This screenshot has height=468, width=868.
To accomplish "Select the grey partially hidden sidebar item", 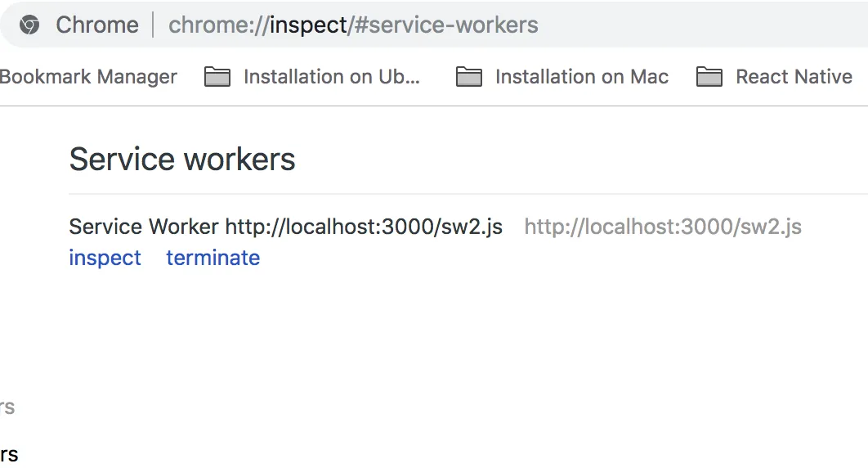I will point(7,407).
